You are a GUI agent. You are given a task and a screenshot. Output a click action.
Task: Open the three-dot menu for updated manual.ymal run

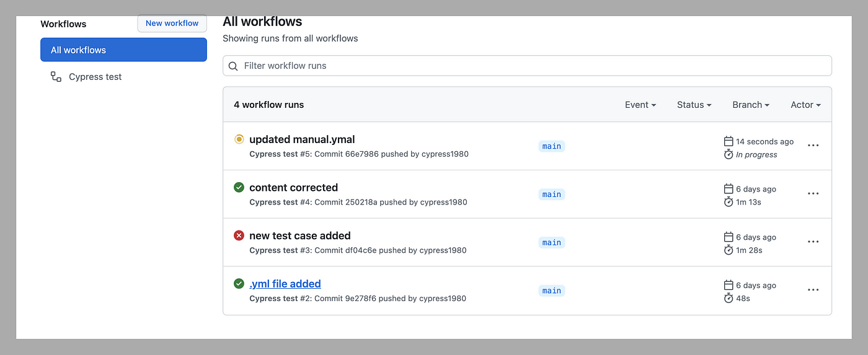tap(813, 146)
